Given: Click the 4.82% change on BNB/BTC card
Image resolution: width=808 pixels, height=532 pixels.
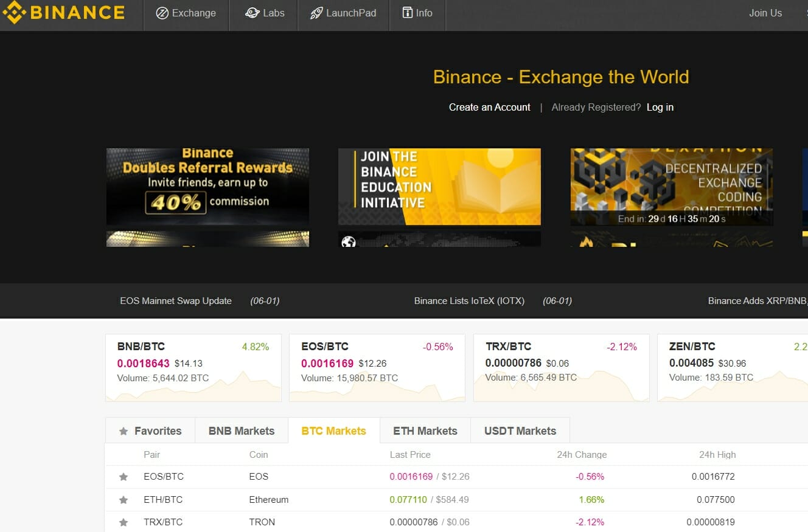Looking at the screenshot, I should click(x=256, y=347).
